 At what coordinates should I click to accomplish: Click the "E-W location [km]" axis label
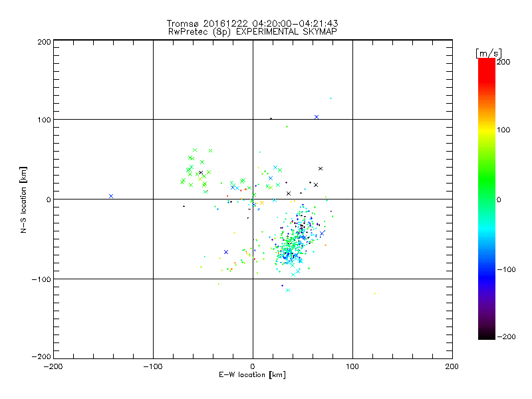[x=252, y=375]
